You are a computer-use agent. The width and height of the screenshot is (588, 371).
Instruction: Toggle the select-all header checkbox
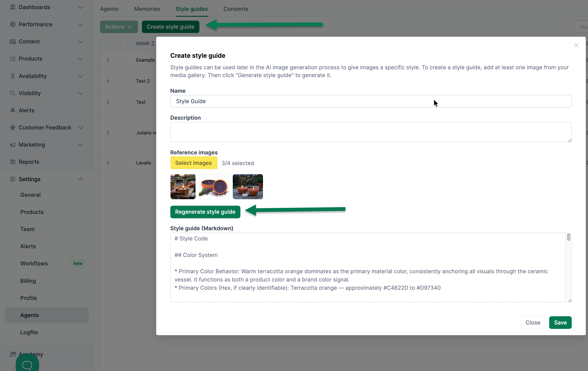(x=123, y=44)
